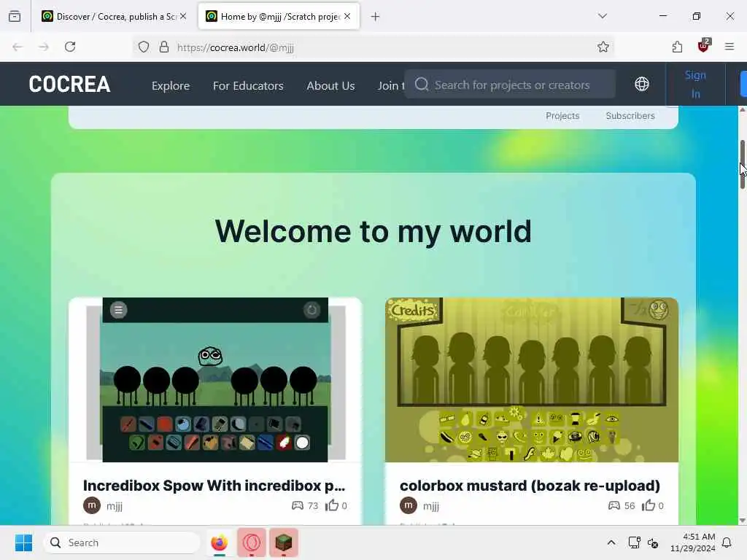Reload the current page

pos(70,47)
